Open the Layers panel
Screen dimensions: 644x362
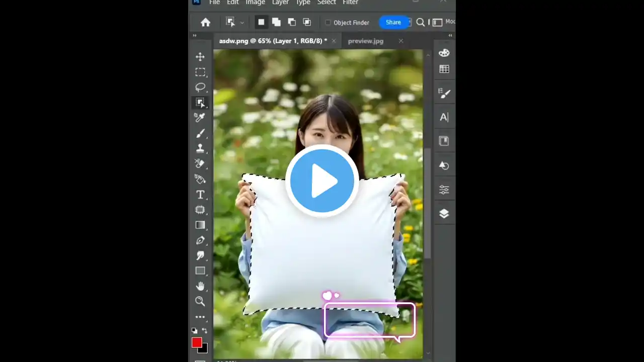444,213
